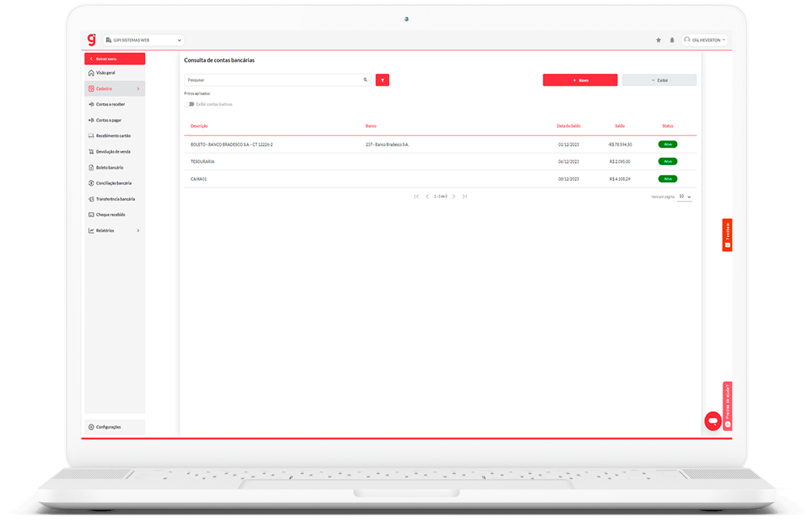This screenshot has width=812, height=531.
Task: Go to previous page arrow
Action: [427, 196]
